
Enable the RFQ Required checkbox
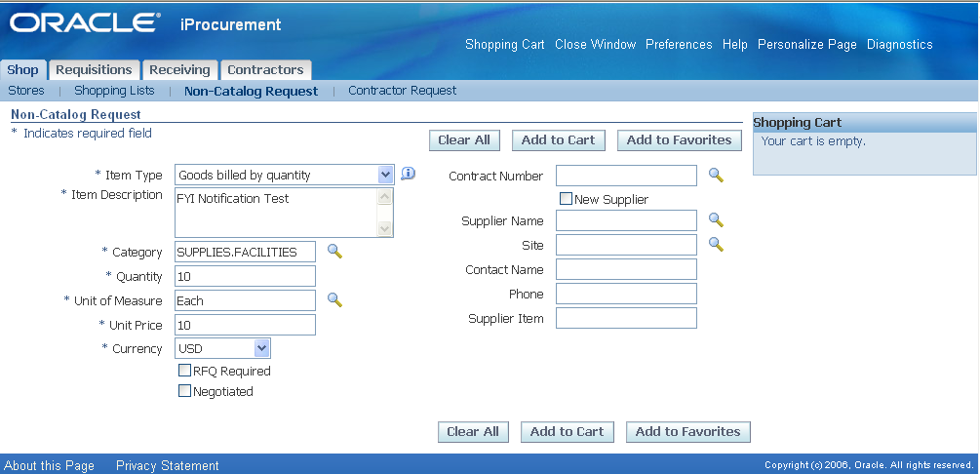point(184,371)
